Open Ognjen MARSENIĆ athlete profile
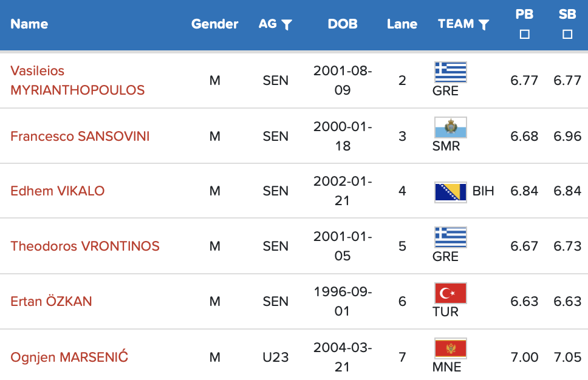 point(69,357)
